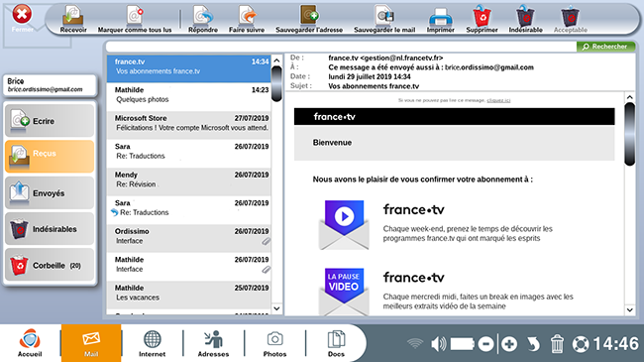The height and width of the screenshot is (362, 644).
Task: Select the france.tv message at 14:34
Action: 189,68
